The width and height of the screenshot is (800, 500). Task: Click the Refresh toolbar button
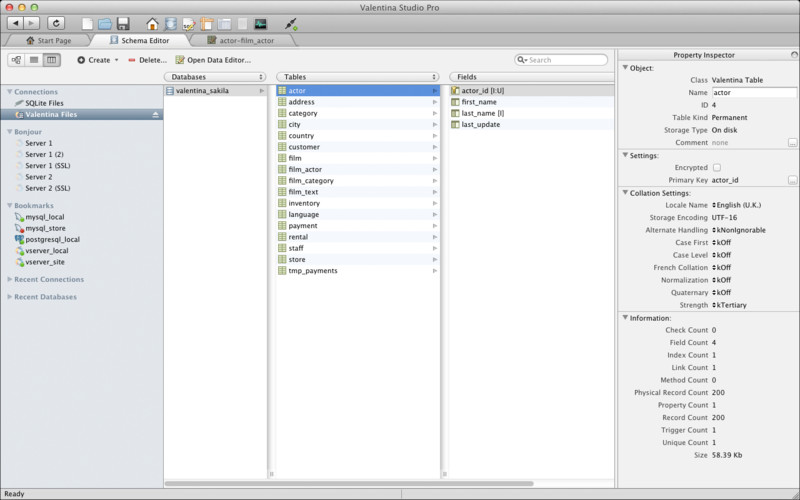[x=56, y=23]
